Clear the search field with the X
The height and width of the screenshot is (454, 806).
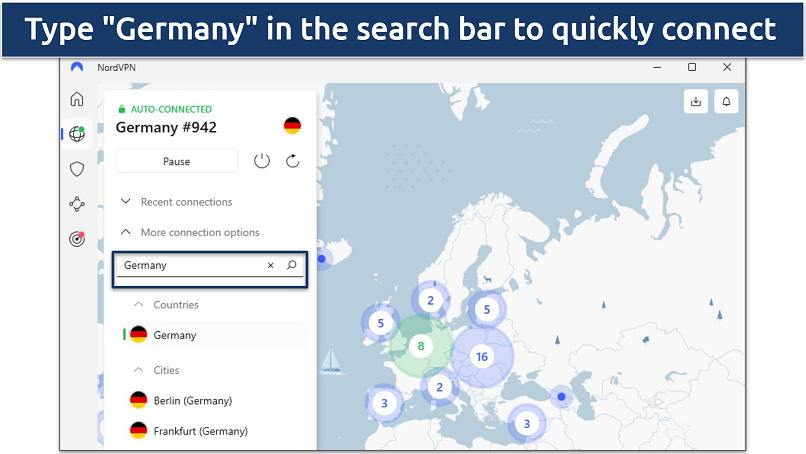[270, 265]
